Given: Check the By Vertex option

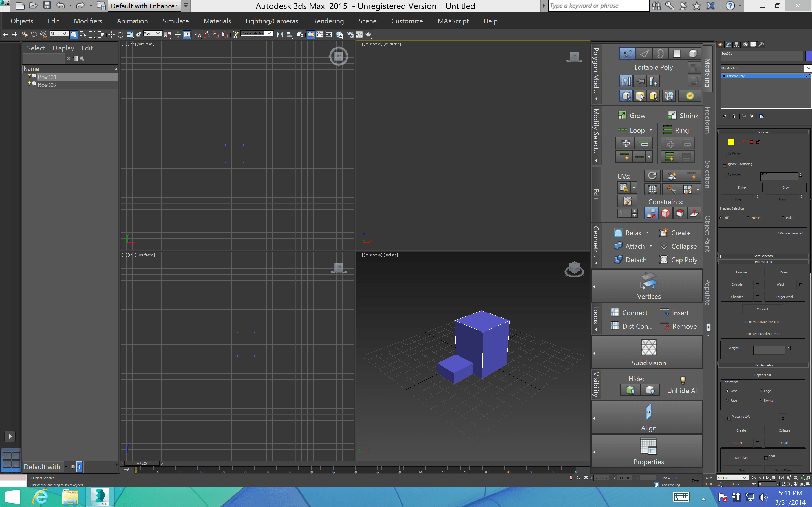Looking at the screenshot, I should pos(724,155).
